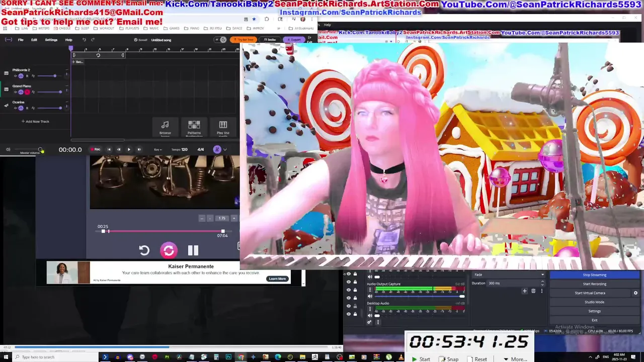The width and height of the screenshot is (644, 362).
Task: Click the loop region cycle icon
Action: 98,55
